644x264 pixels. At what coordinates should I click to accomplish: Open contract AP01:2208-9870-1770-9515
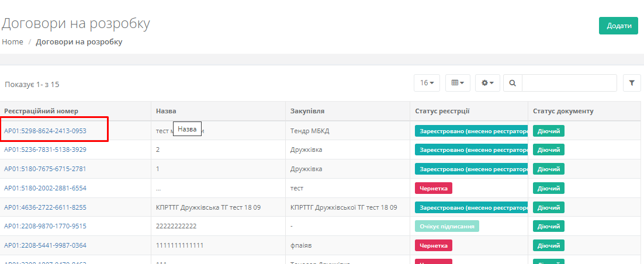coord(45,226)
